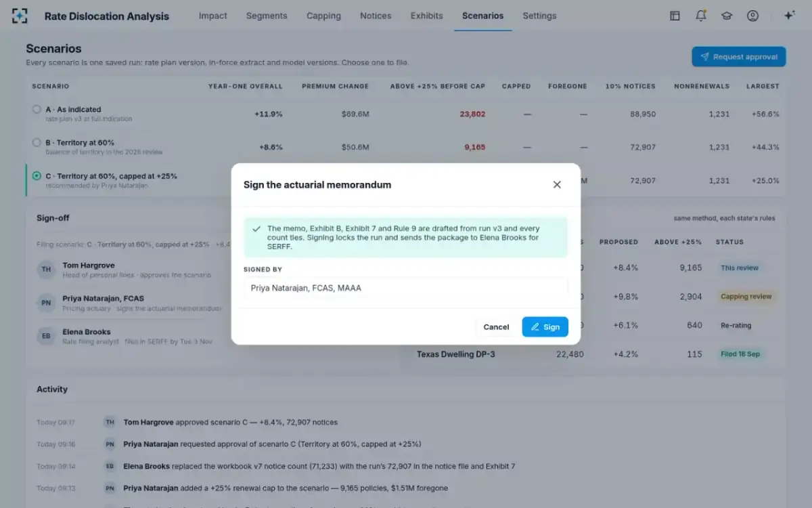Open the Settings tab

(539, 16)
